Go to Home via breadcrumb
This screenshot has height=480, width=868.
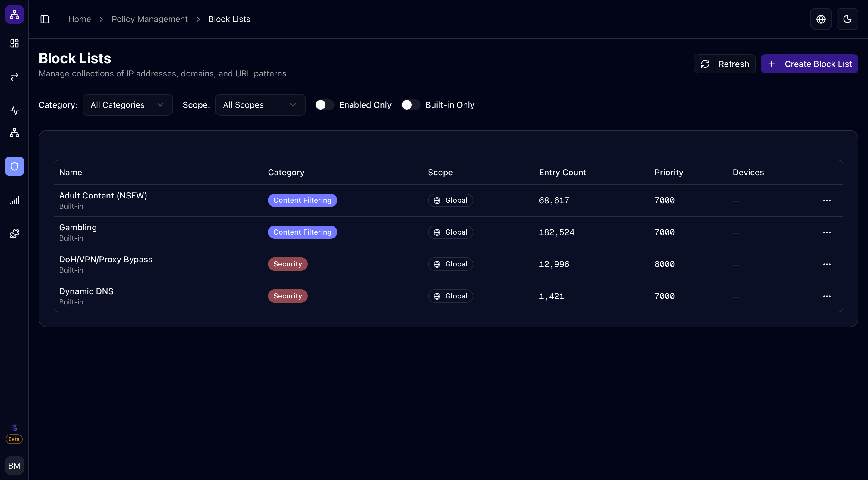[x=80, y=19]
